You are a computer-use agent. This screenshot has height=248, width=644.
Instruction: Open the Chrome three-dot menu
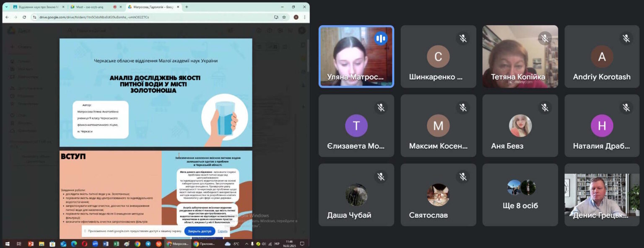[304, 17]
